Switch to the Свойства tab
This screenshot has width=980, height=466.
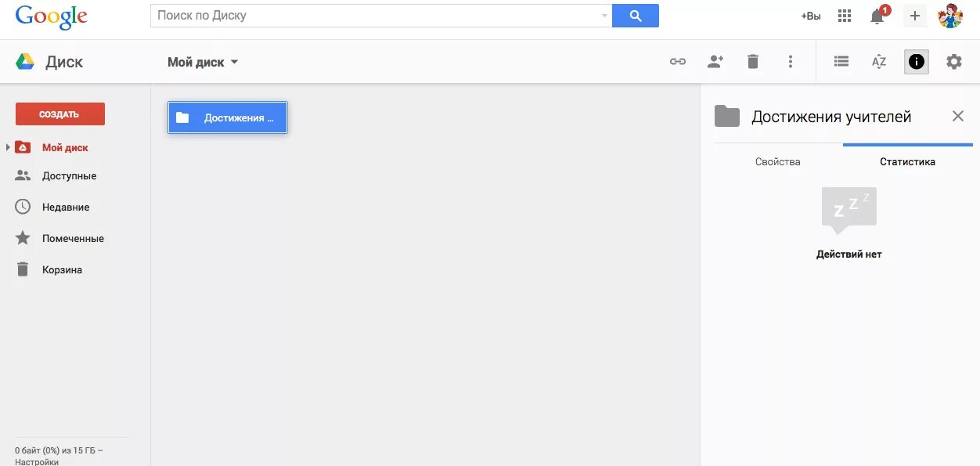(777, 162)
